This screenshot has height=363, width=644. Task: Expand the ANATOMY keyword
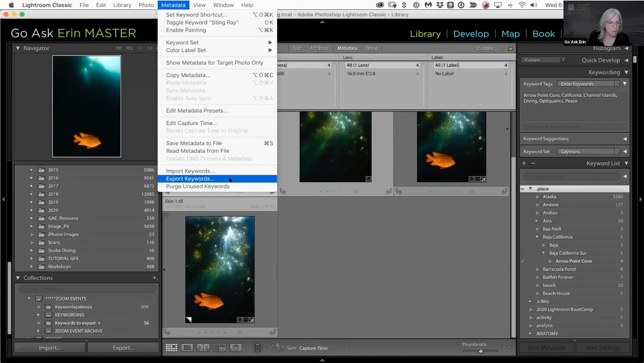pyautogui.click(x=530, y=334)
